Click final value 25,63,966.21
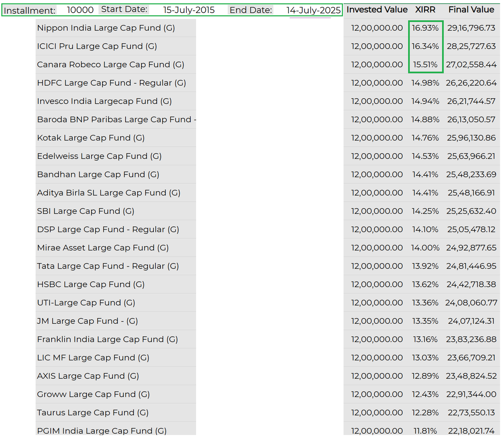 [471, 156]
